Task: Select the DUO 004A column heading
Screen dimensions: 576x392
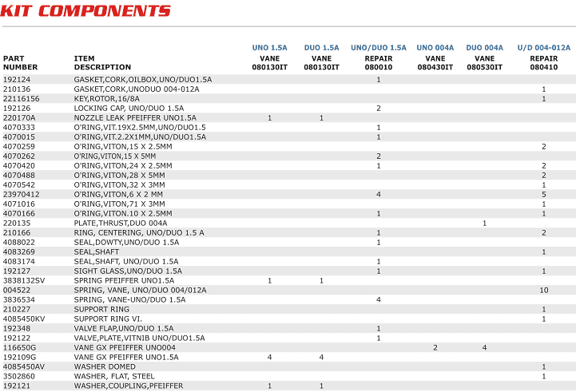Action: click(x=484, y=48)
